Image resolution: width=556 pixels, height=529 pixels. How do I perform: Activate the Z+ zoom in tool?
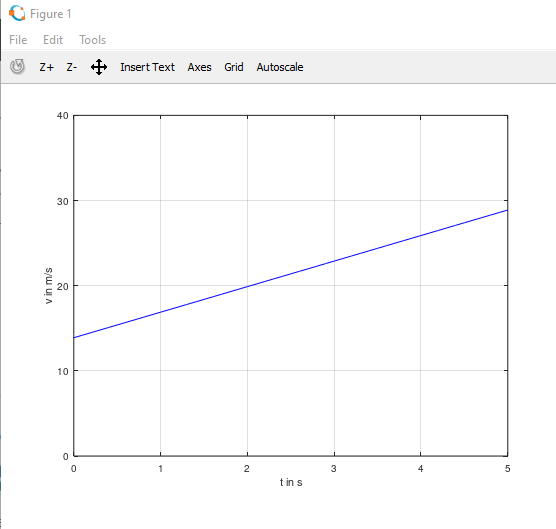click(x=46, y=67)
